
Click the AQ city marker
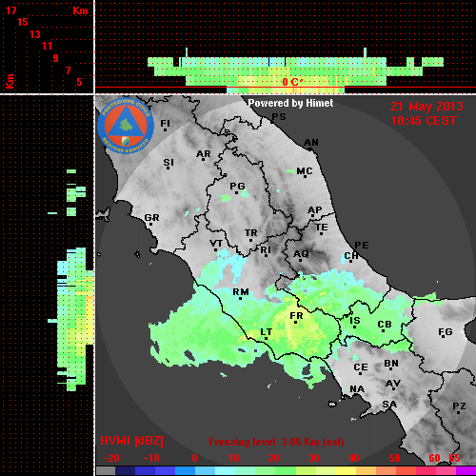coord(300,260)
